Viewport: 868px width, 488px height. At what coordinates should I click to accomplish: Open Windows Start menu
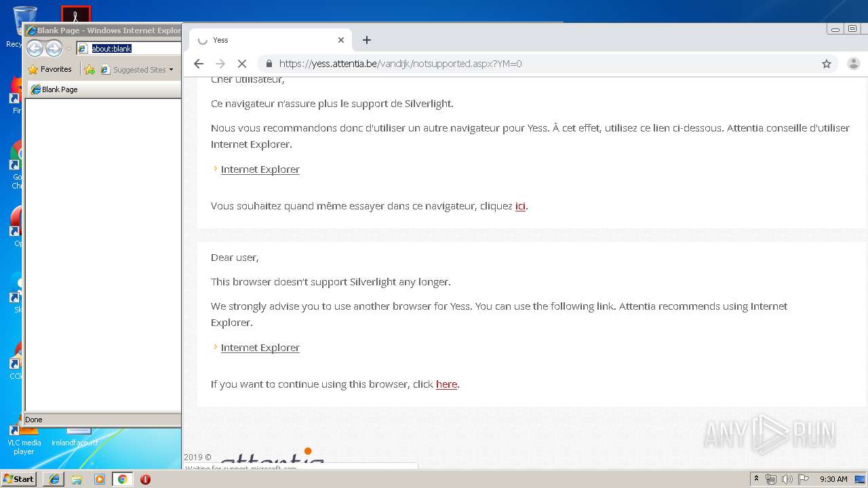19,479
